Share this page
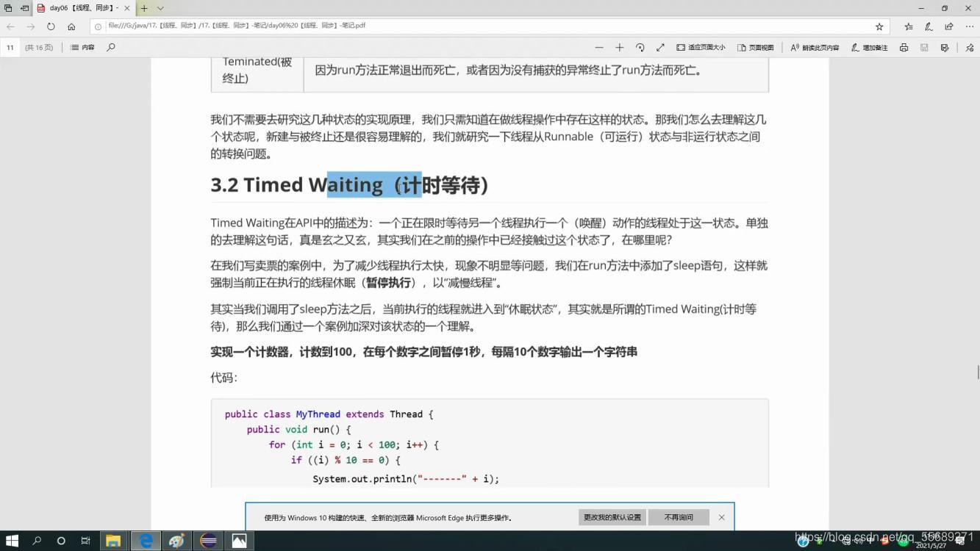 [949, 26]
